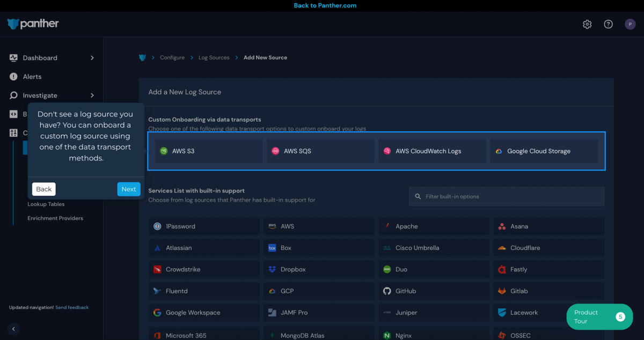Click the Fastly logo icon
The width and height of the screenshot is (644, 340).
[x=502, y=269]
